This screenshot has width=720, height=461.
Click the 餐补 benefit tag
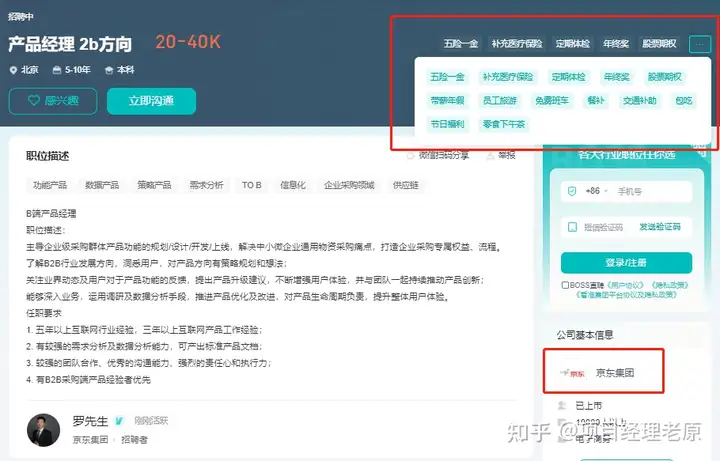(596, 101)
